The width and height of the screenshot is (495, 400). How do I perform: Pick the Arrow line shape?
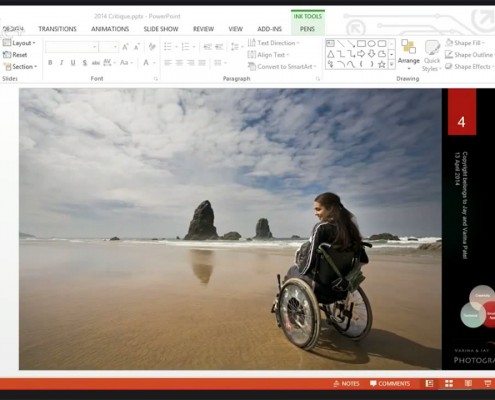351,43
